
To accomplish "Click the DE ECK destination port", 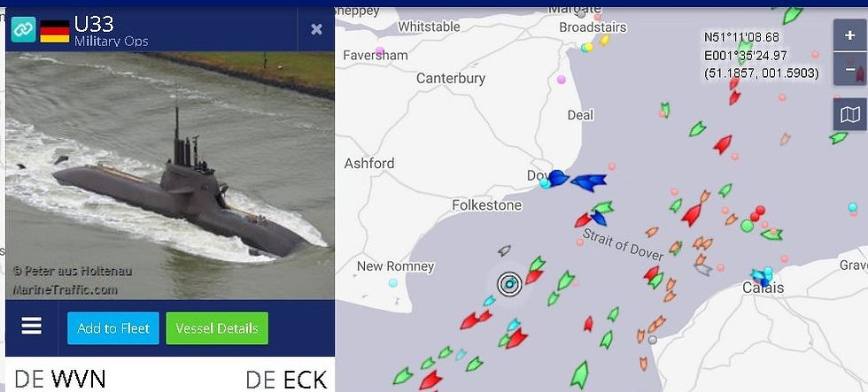I will pyautogui.click(x=285, y=380).
